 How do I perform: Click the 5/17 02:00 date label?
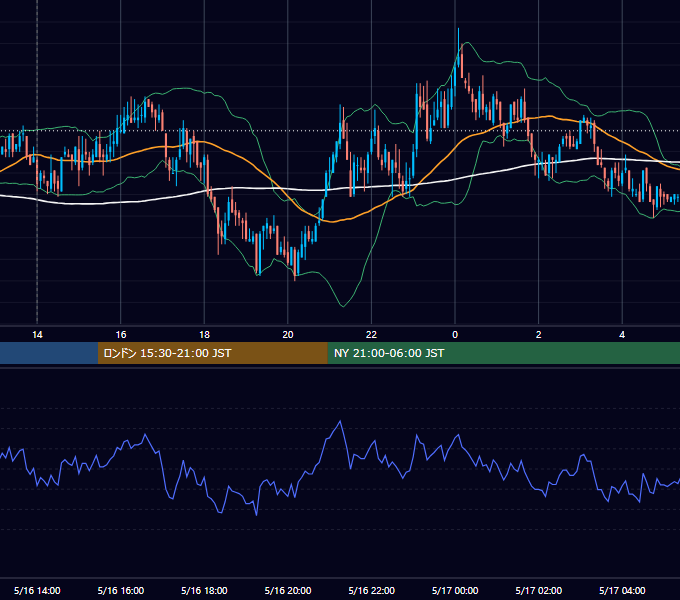tap(539, 590)
